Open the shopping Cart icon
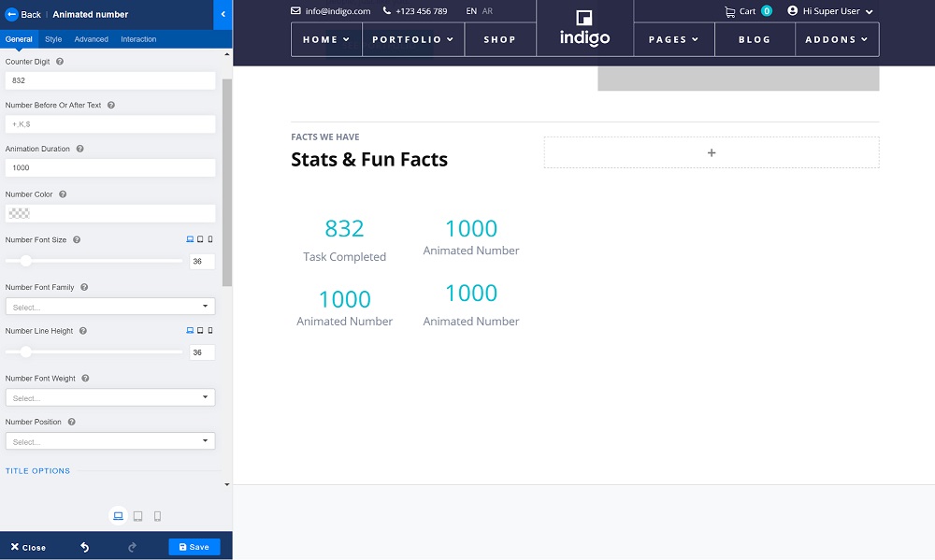This screenshot has height=560, width=935. [730, 11]
